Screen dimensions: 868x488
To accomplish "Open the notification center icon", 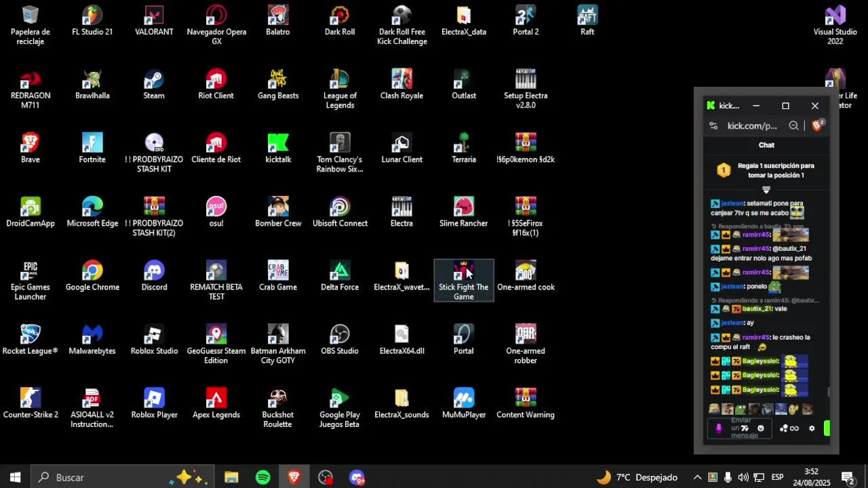I will (x=848, y=477).
